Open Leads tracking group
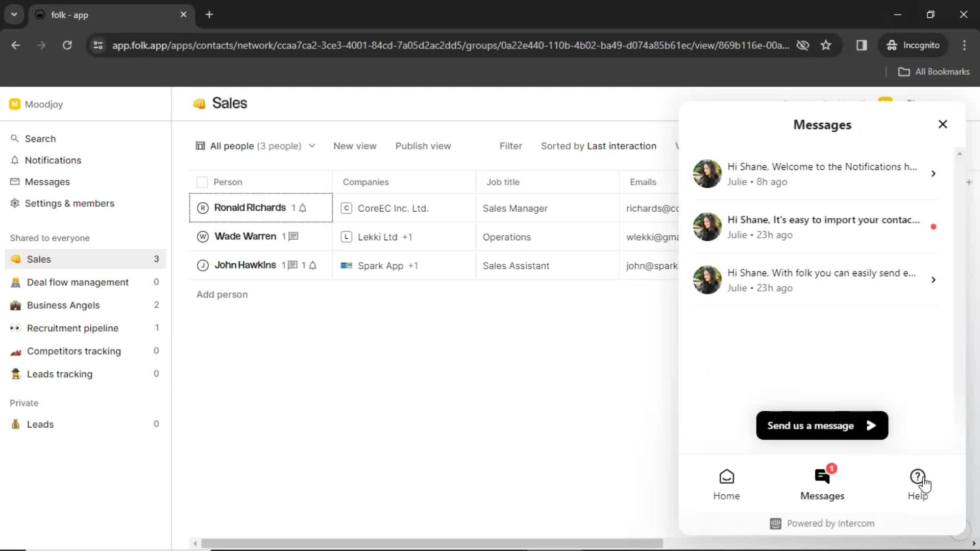Image resolution: width=980 pixels, height=551 pixels. pyautogui.click(x=85, y=374)
